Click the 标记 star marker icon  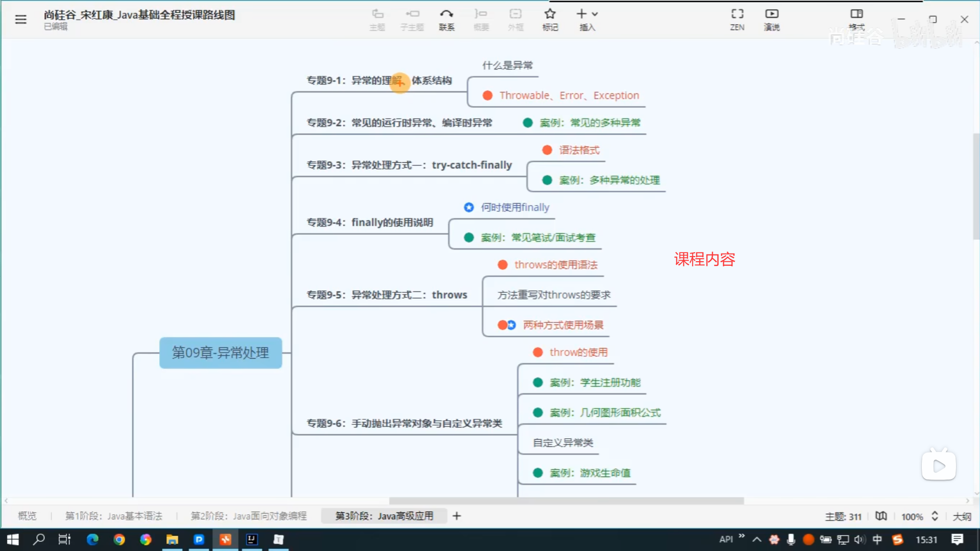coord(550,19)
